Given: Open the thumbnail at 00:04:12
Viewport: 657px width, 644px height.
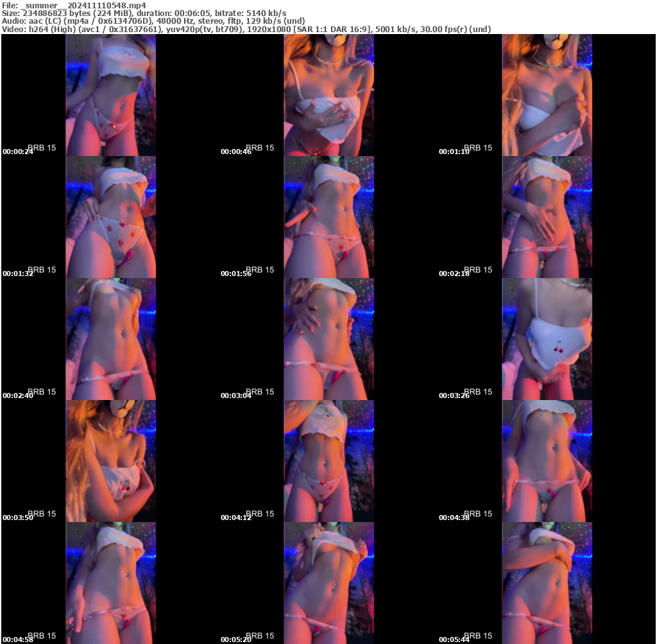Looking at the screenshot, I should [329, 460].
